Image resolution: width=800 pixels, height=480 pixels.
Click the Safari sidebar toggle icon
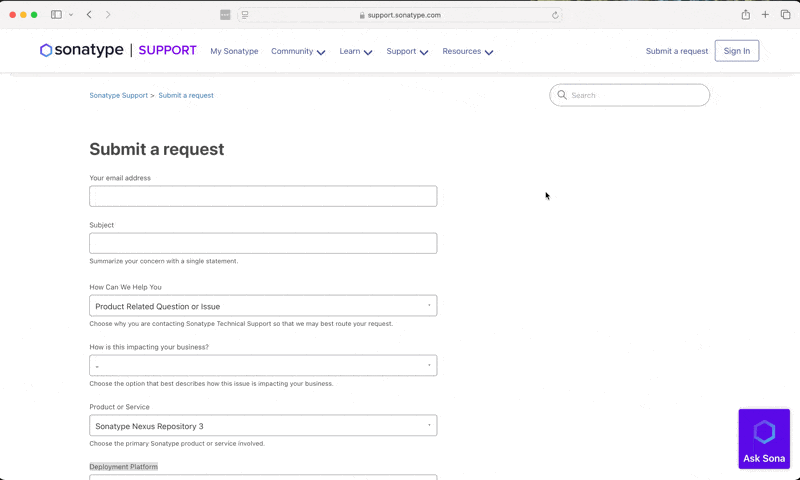pyautogui.click(x=56, y=15)
